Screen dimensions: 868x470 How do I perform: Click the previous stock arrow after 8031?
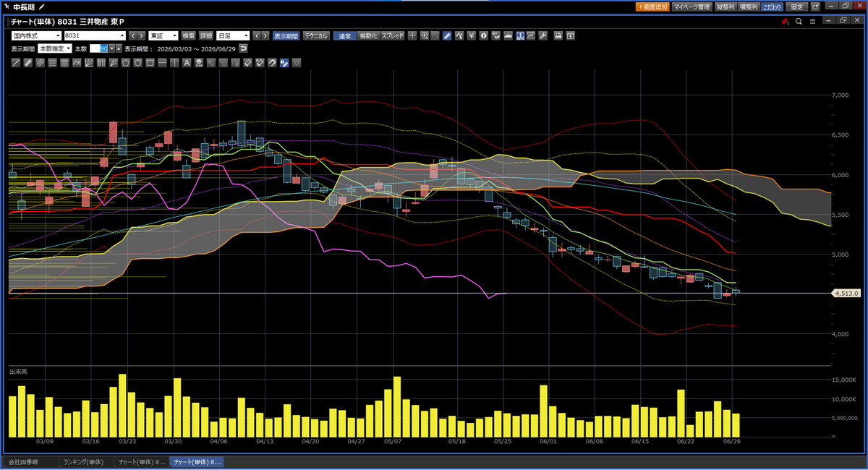click(x=133, y=35)
